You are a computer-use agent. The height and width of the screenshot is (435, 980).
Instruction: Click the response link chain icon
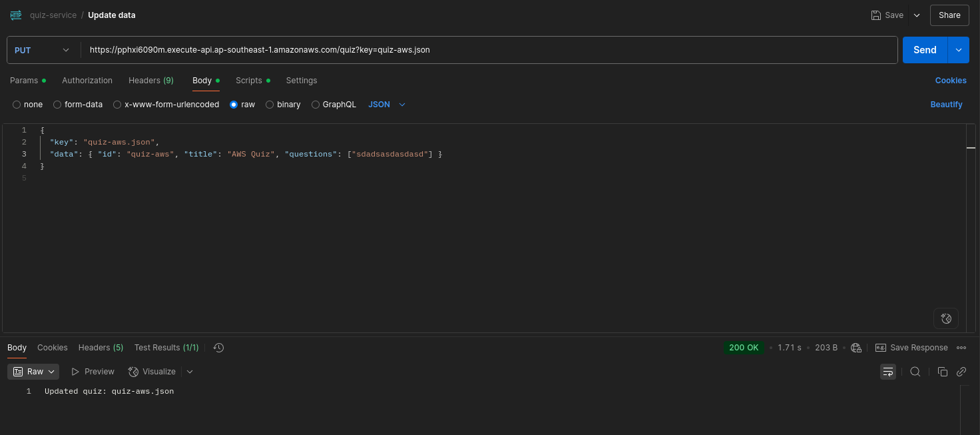961,372
